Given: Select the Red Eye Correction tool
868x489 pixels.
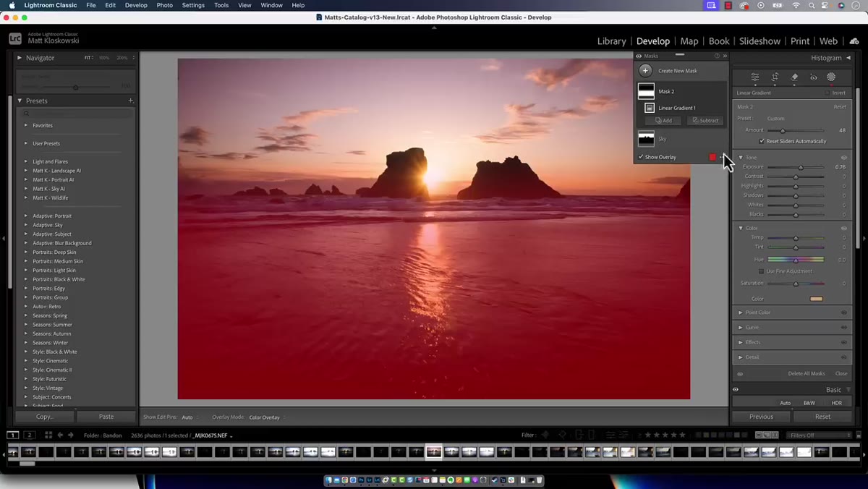Looking at the screenshot, I should click(x=813, y=77).
